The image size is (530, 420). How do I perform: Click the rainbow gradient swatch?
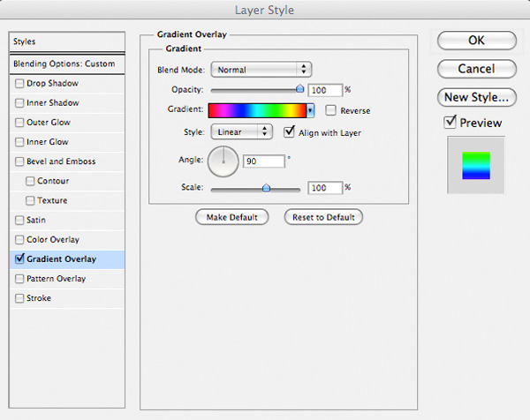[257, 110]
